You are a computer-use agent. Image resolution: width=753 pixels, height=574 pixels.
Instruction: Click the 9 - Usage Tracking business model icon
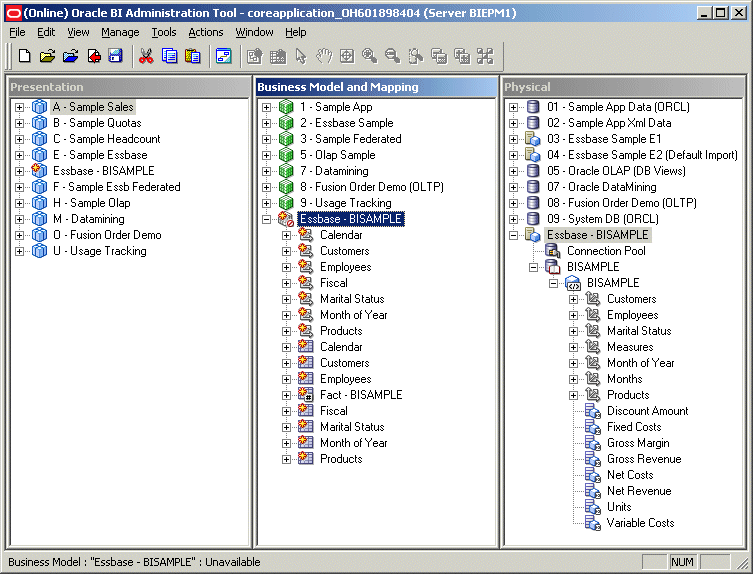pyautogui.click(x=286, y=203)
